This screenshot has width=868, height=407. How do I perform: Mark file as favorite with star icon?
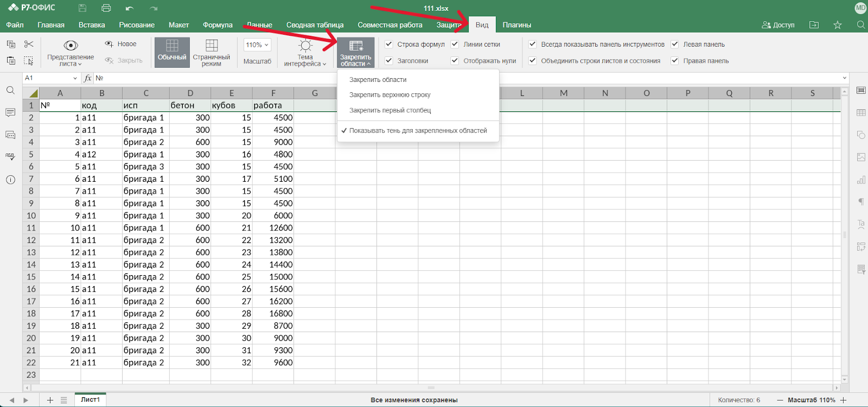coord(838,25)
